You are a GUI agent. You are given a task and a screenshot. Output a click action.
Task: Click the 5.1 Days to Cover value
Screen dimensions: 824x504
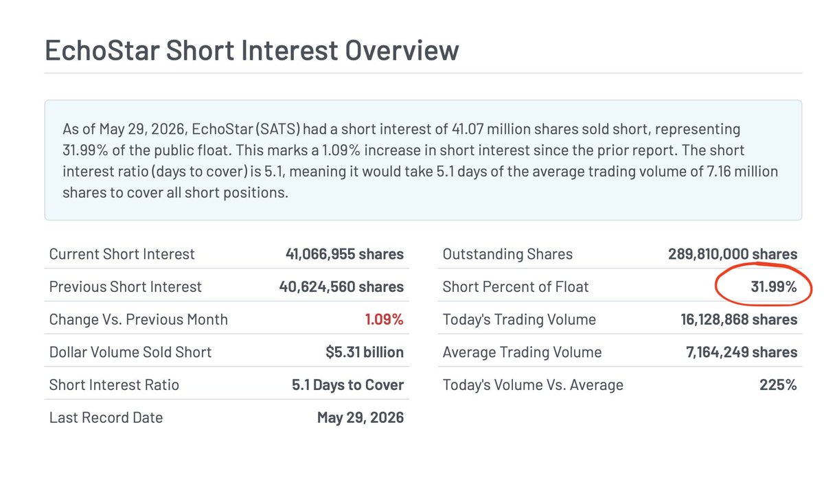click(x=348, y=385)
